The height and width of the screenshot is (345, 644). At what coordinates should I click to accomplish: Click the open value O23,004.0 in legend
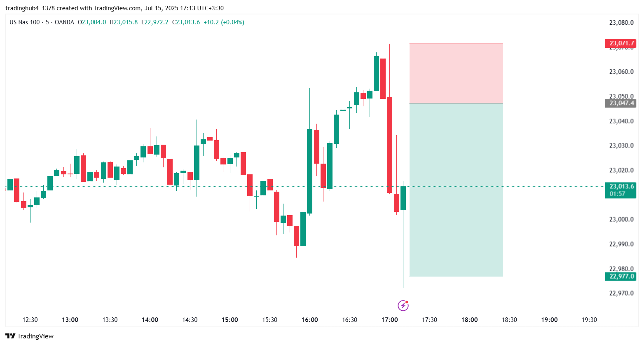[x=92, y=22]
